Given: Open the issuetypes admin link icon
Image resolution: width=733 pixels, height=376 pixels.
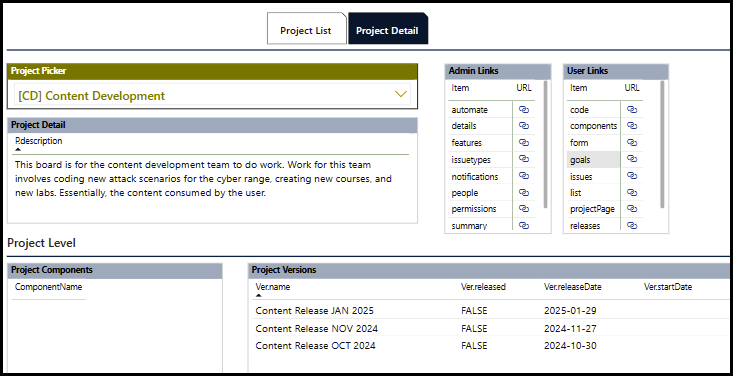Looking at the screenshot, I should [x=524, y=159].
